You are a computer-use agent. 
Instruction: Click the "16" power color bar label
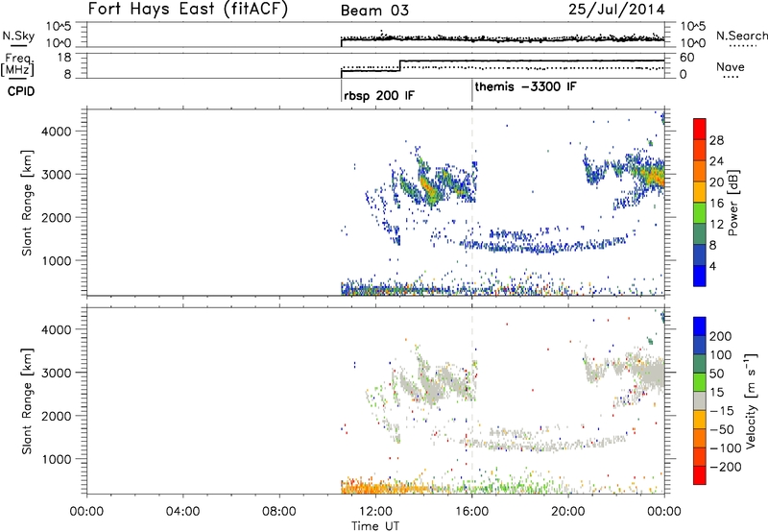point(716,204)
